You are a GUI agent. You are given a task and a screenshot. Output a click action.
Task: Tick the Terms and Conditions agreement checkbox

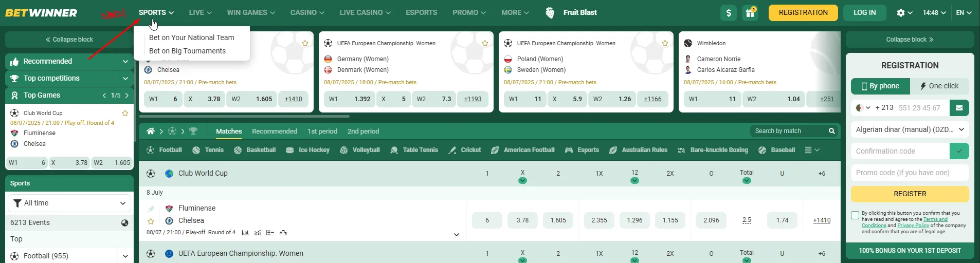click(855, 215)
